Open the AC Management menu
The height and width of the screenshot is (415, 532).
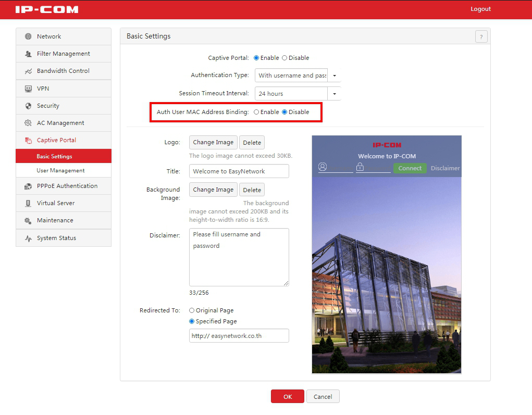pyautogui.click(x=64, y=123)
